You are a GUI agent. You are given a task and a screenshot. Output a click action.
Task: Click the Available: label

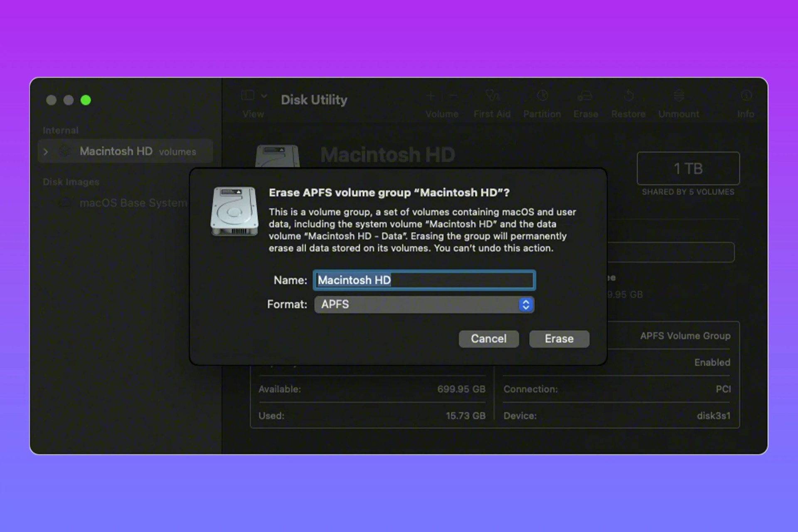[280, 389]
